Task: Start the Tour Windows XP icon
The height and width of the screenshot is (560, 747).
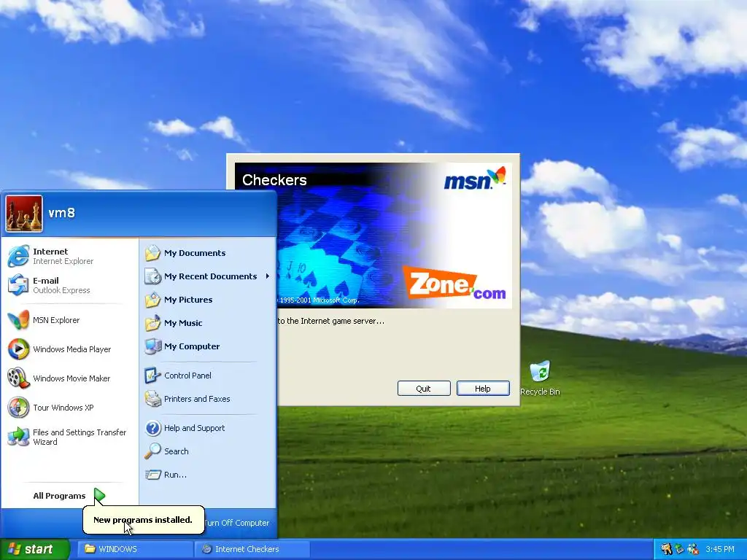Action: point(18,408)
